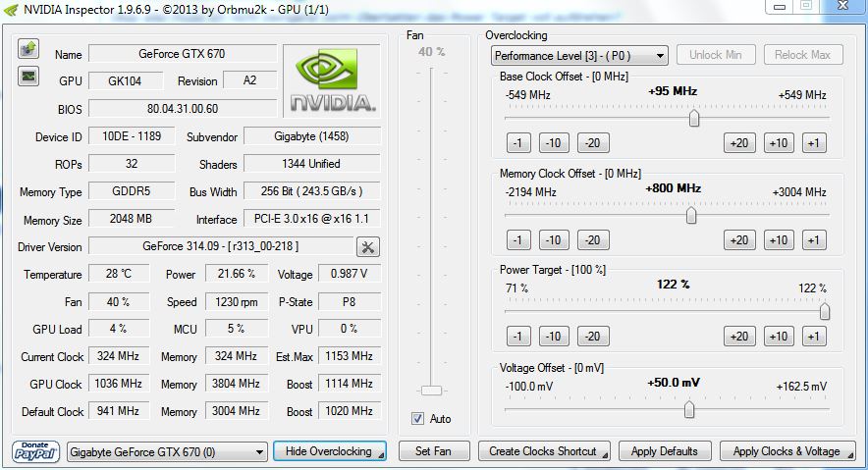Decrease Power Target by 20
The height and width of the screenshot is (470, 868).
(593, 337)
